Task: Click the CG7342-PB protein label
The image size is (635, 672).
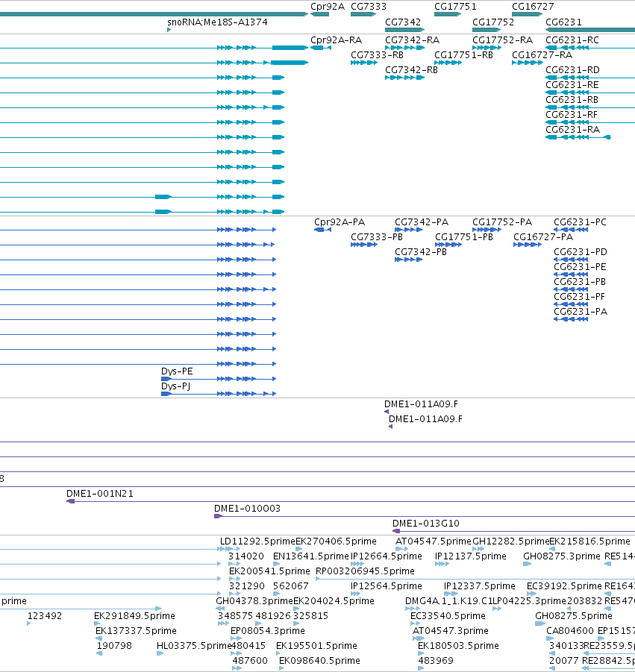Action: click(421, 252)
